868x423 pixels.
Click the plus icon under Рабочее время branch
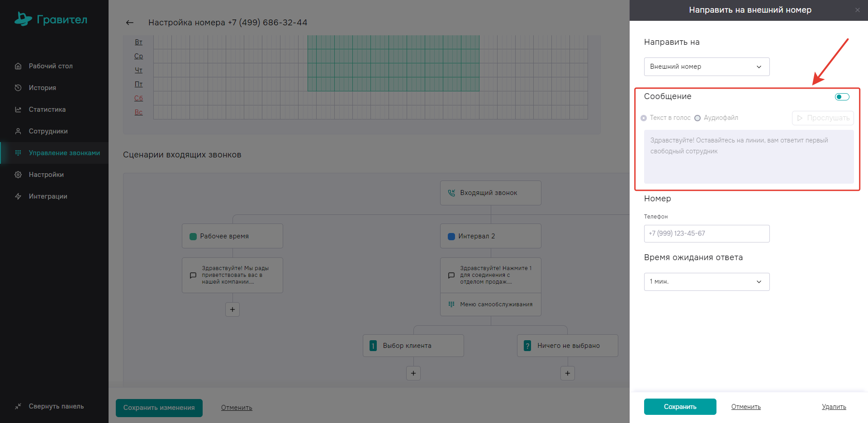click(232, 309)
